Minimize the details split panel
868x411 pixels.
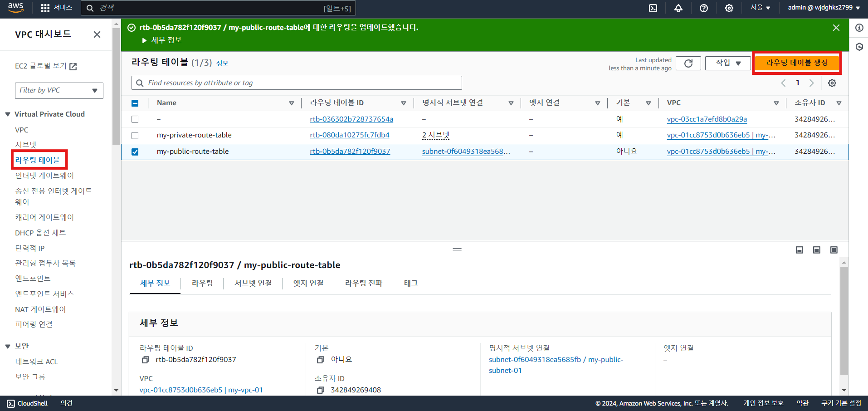[800, 250]
